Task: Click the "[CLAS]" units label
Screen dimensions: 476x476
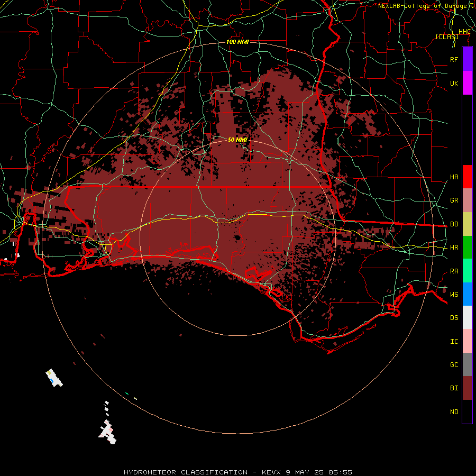Action: [x=447, y=36]
